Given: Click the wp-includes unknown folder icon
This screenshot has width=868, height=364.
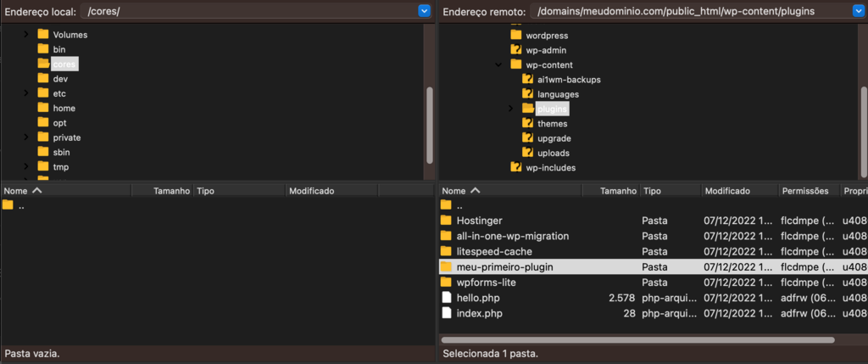Looking at the screenshot, I should pyautogui.click(x=516, y=167).
